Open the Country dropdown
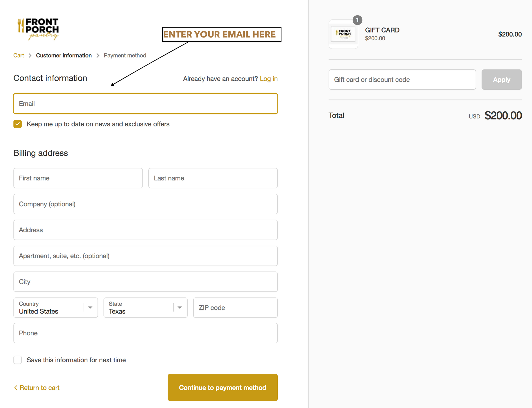This screenshot has width=532, height=408. 56,308
